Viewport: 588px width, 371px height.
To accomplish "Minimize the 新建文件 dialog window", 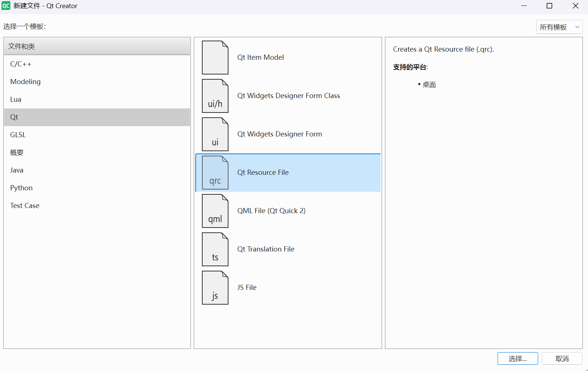I will click(524, 6).
